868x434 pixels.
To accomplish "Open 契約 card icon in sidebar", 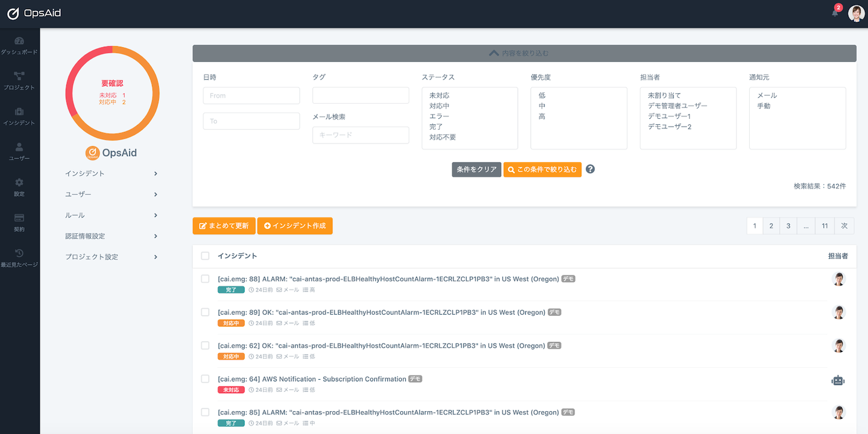I will [x=19, y=223].
